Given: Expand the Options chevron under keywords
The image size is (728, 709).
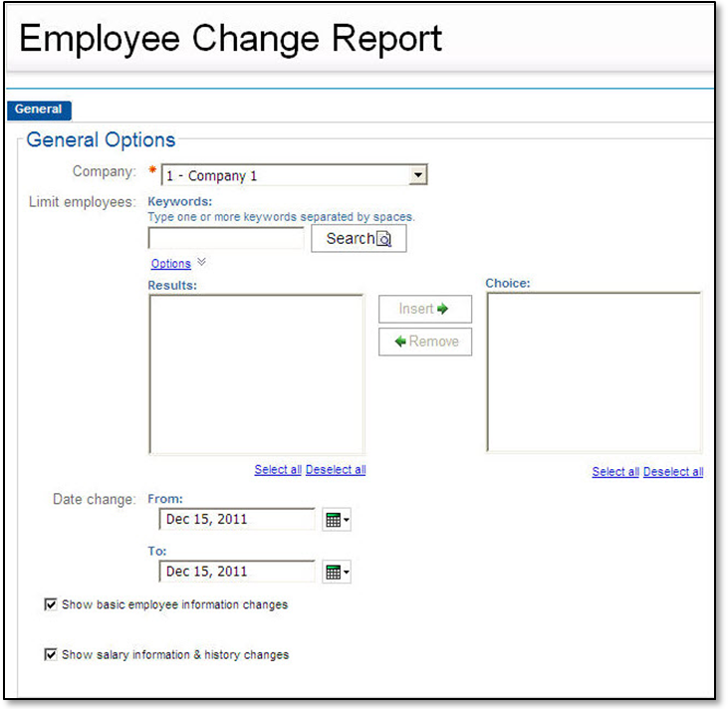Looking at the screenshot, I should point(202,263).
